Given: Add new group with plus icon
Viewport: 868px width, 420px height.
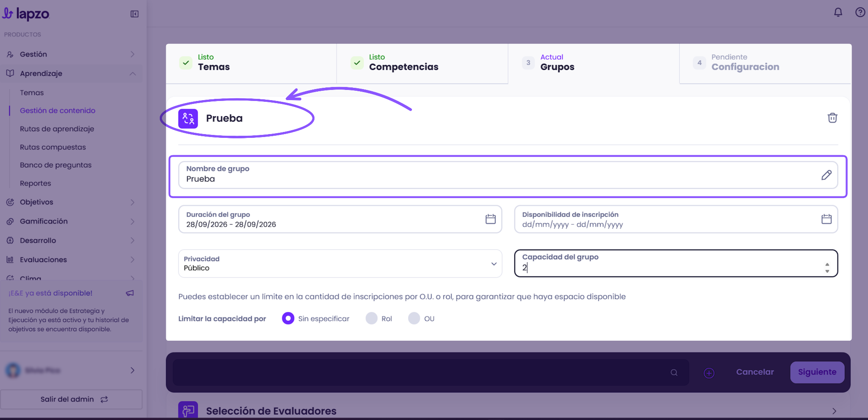Looking at the screenshot, I should pyautogui.click(x=709, y=372).
